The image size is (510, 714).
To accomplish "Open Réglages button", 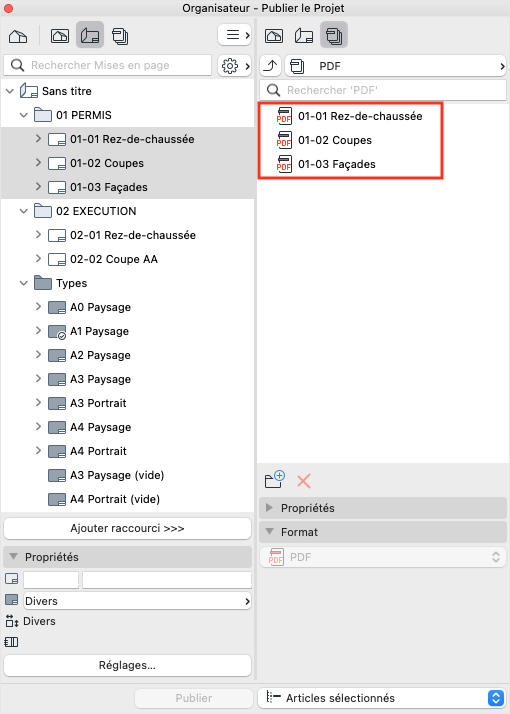I will 128,665.
